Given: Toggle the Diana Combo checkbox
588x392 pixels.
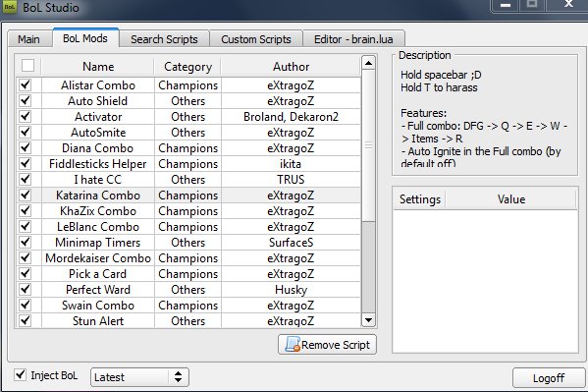Looking at the screenshot, I should tap(26, 148).
